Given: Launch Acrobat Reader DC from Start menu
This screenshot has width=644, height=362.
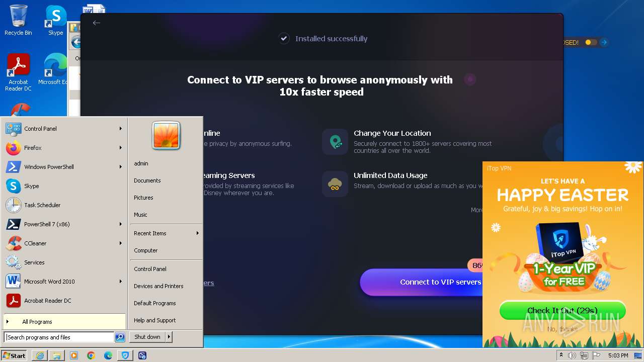Looking at the screenshot, I should pos(64,301).
